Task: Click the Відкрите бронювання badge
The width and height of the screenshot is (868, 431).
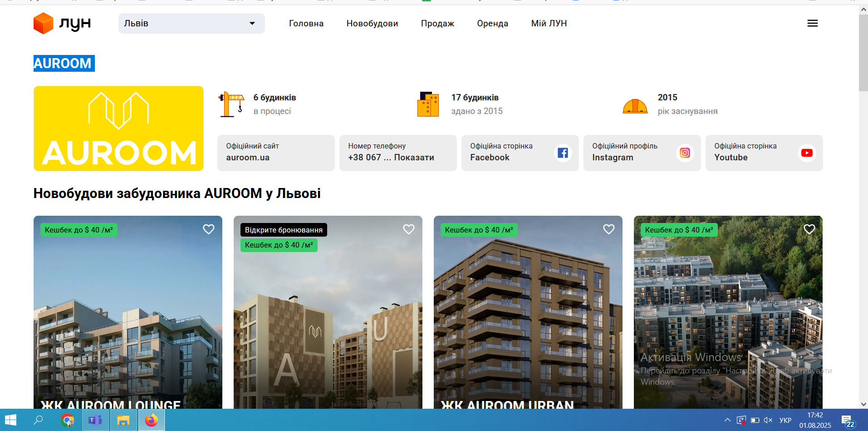Action: pyautogui.click(x=284, y=230)
